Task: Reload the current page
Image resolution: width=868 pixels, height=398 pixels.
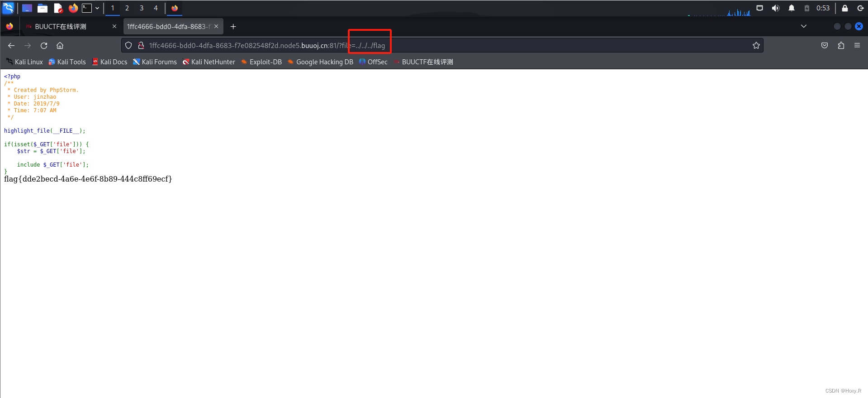Action: click(x=44, y=45)
